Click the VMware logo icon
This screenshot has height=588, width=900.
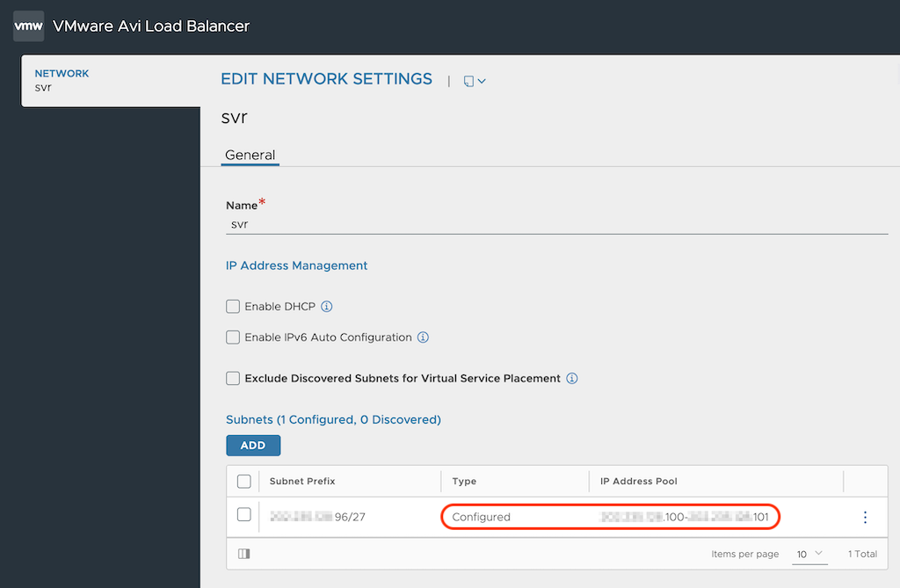[x=28, y=25]
